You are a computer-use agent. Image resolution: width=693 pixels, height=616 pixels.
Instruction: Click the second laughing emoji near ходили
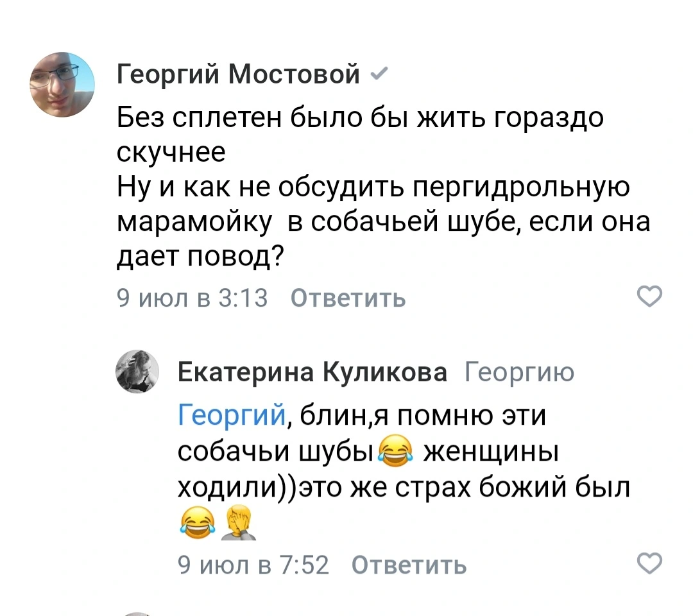199,522
